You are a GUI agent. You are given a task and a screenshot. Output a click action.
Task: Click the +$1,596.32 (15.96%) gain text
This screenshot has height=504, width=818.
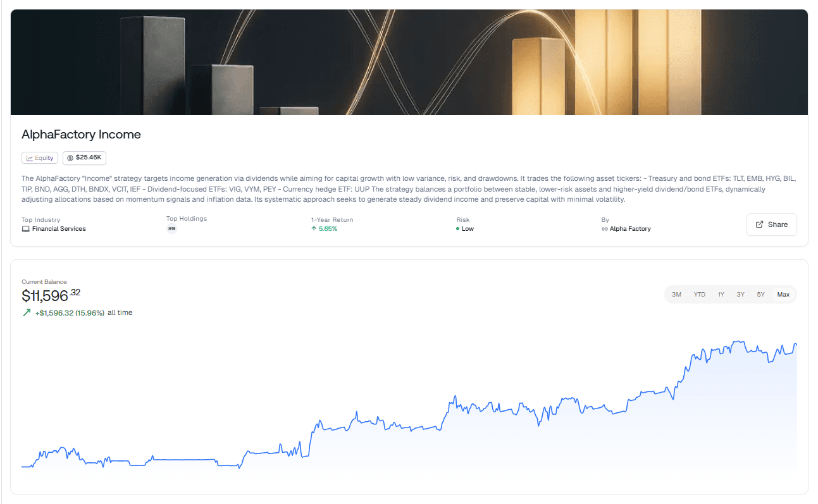(x=70, y=312)
